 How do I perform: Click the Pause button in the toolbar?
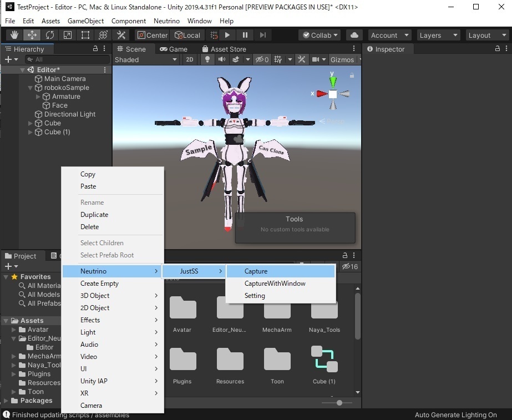(x=245, y=34)
